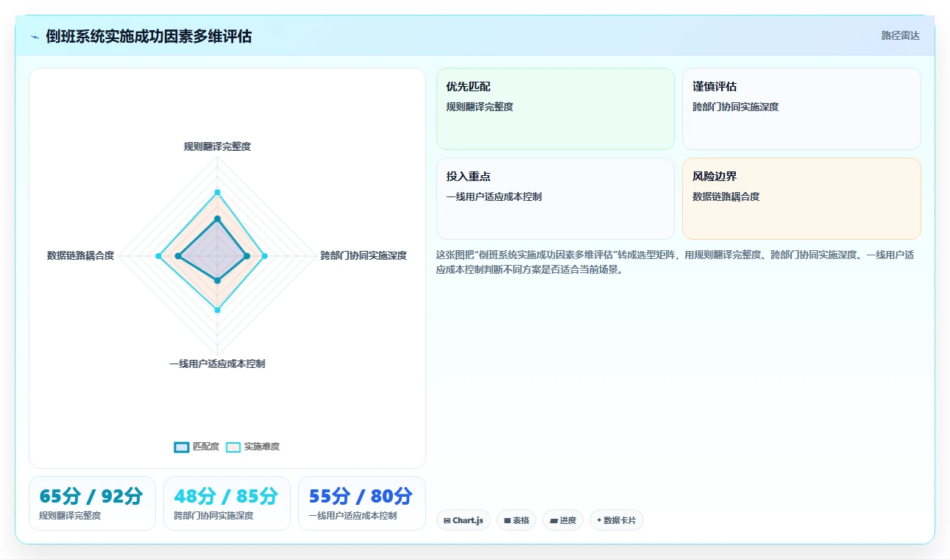The width and height of the screenshot is (950, 560).
Task: Open the 投入重点 card
Action: [556, 199]
